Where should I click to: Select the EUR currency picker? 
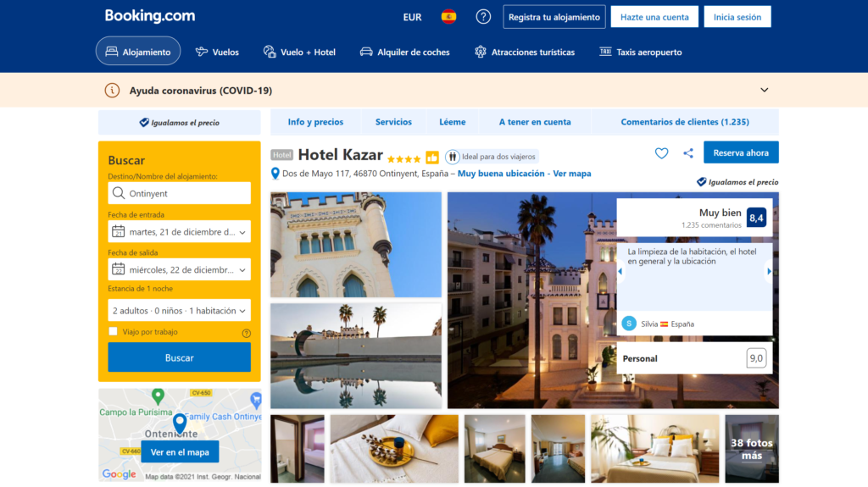413,17
